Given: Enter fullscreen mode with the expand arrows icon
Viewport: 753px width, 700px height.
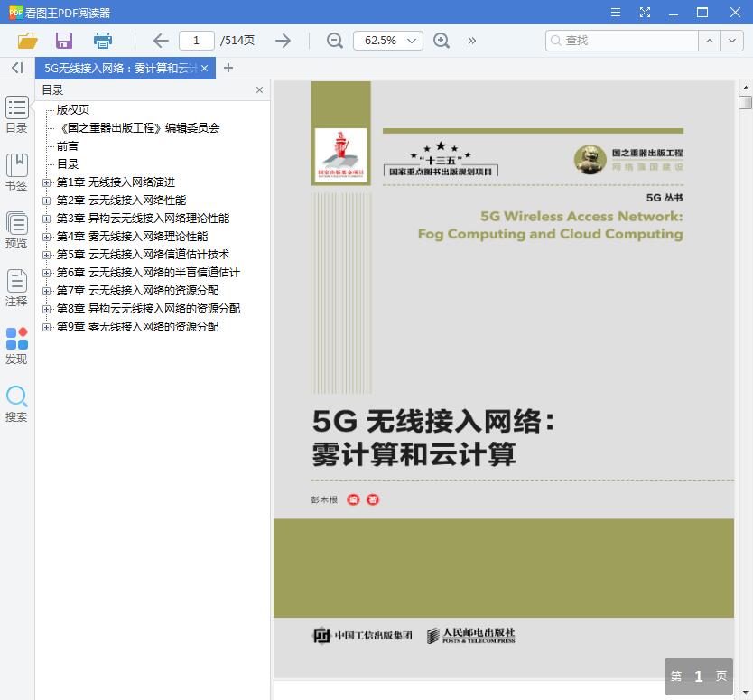Looking at the screenshot, I should tap(645, 13).
